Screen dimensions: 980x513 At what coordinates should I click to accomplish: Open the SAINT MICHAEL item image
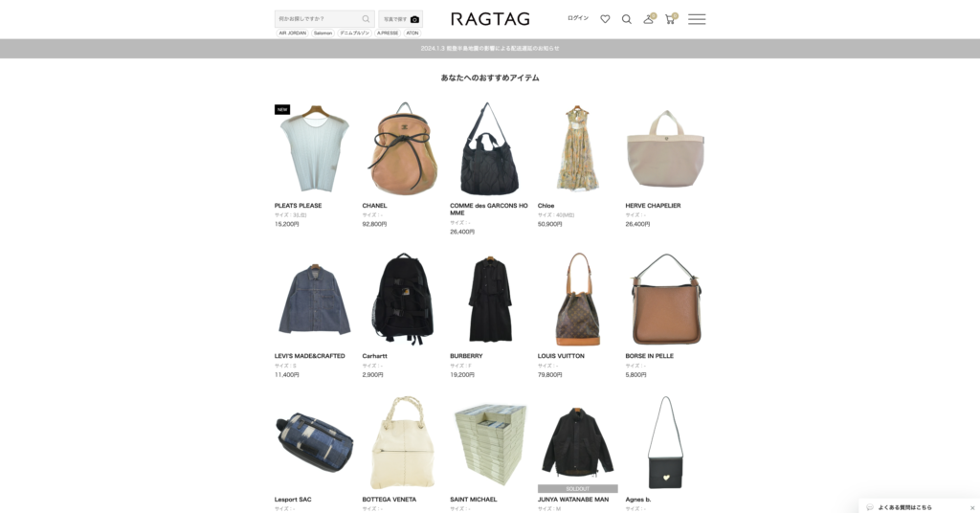tap(490, 442)
